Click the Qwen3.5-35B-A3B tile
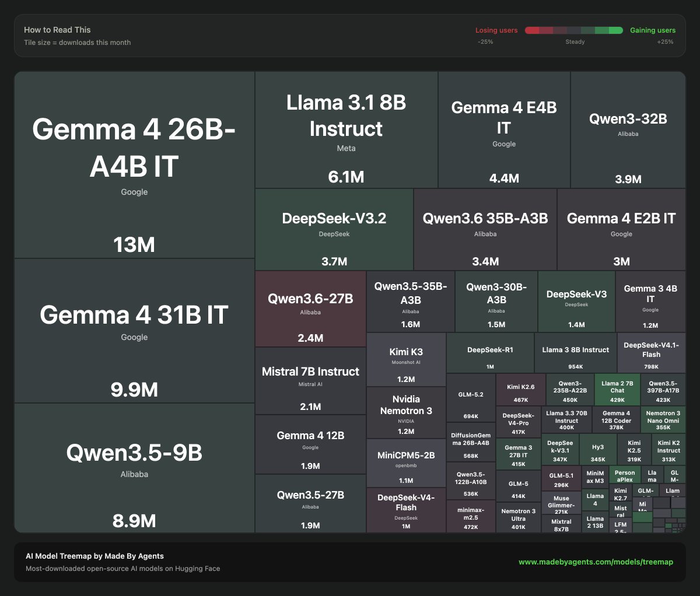Image resolution: width=700 pixels, height=596 pixels. [411, 301]
